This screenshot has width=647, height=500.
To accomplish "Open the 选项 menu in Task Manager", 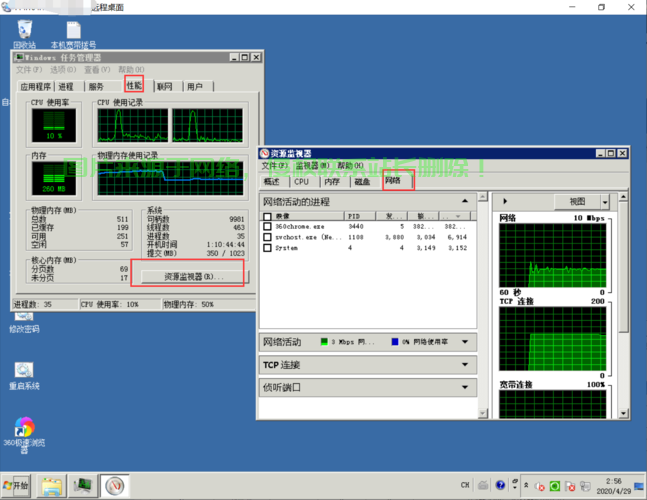I will pos(63,69).
